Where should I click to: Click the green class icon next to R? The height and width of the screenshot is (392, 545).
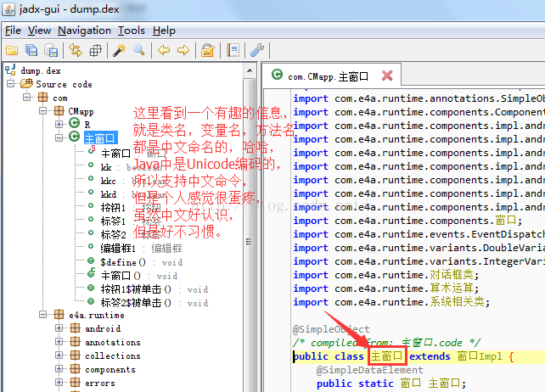coord(74,123)
